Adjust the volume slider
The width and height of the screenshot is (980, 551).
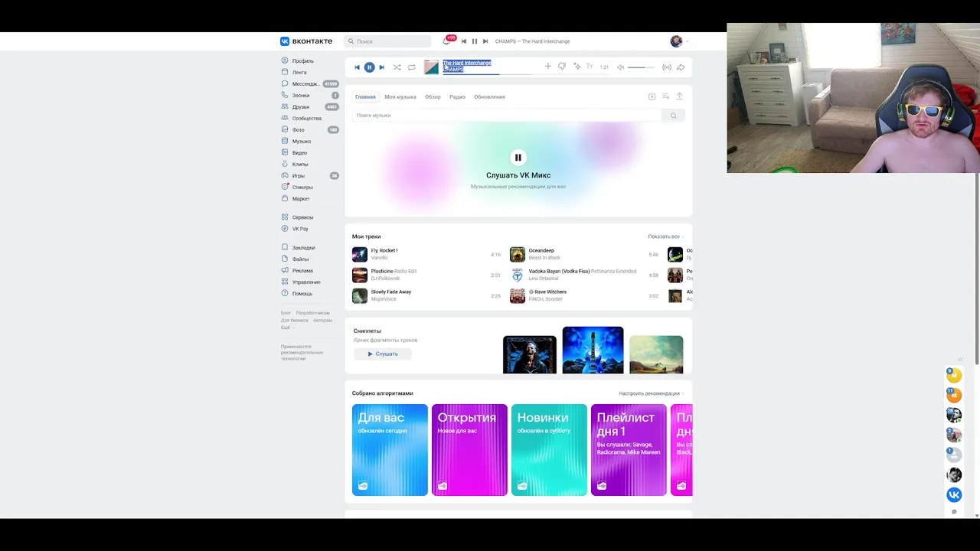(x=641, y=67)
